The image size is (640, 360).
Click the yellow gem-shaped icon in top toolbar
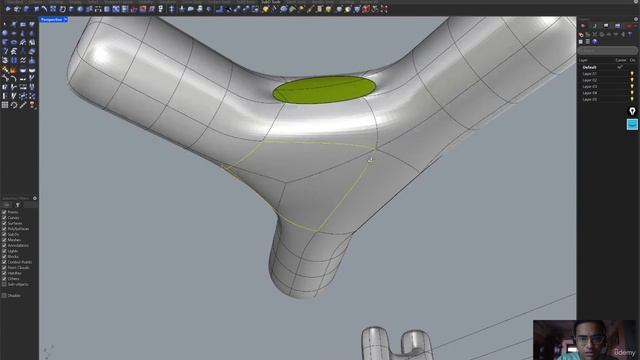tap(265, 9)
